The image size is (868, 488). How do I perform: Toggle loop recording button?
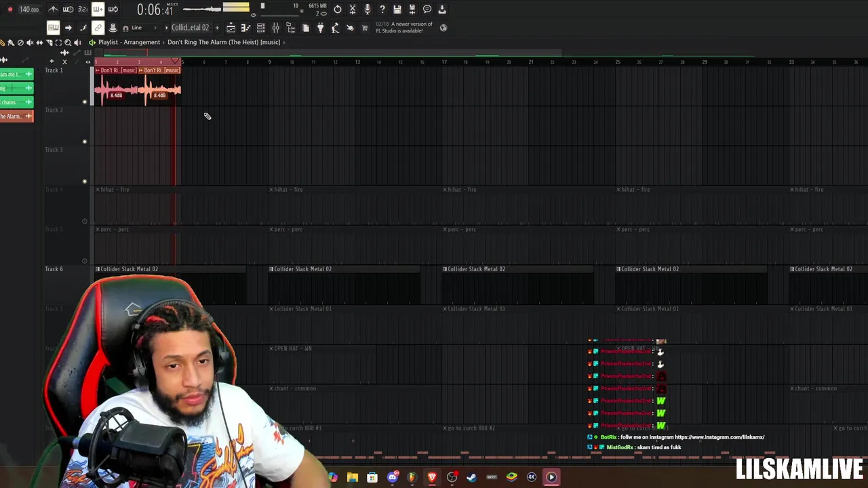(x=113, y=9)
